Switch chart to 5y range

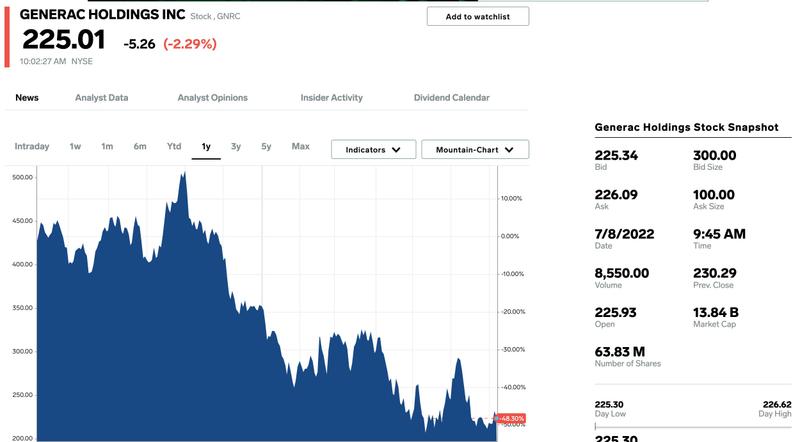266,146
